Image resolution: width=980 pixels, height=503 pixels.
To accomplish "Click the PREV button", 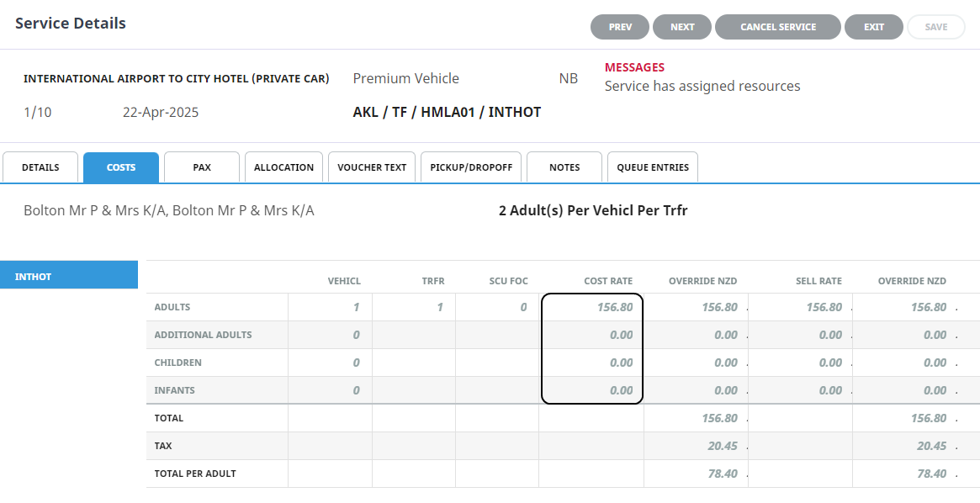I will pyautogui.click(x=620, y=27).
